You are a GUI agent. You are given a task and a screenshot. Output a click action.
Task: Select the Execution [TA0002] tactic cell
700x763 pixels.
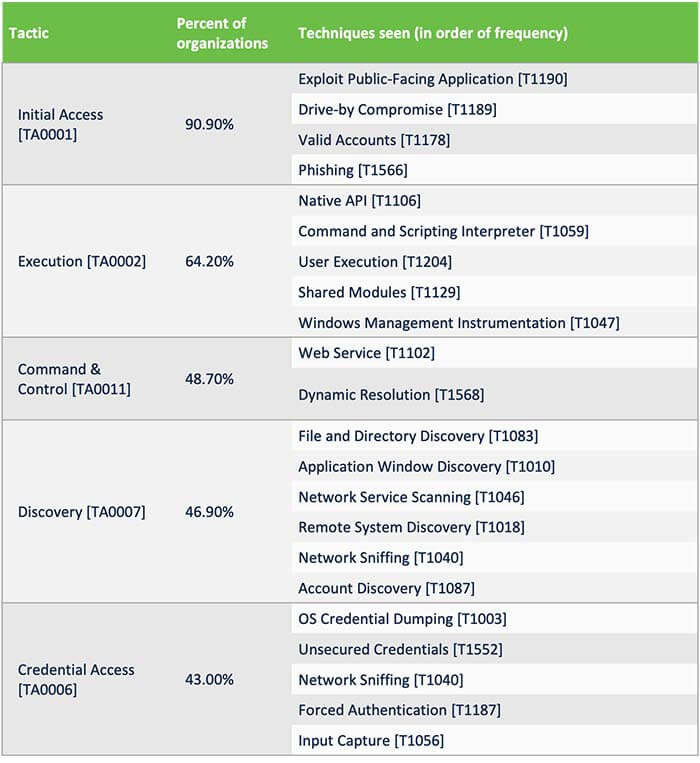coord(82,261)
